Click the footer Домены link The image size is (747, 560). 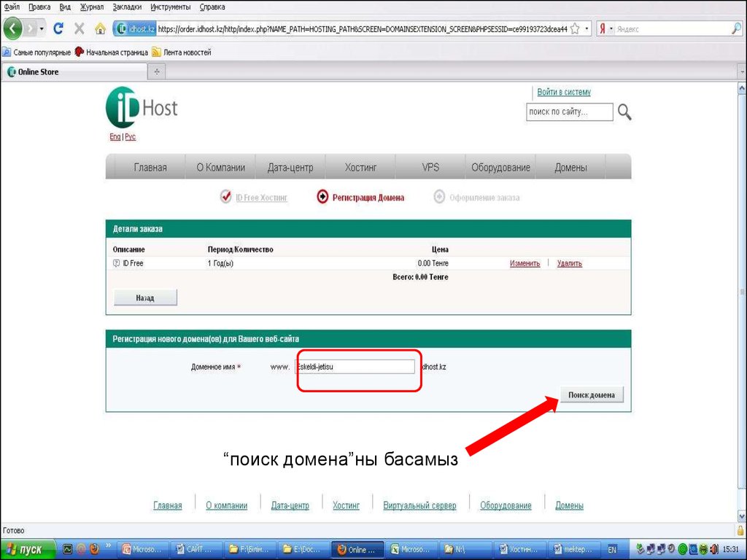point(569,505)
